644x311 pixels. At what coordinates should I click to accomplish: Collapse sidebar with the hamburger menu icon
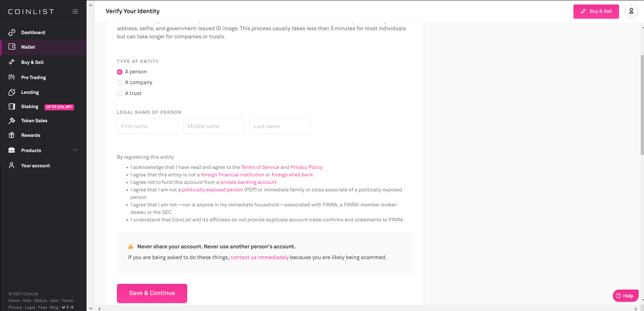coord(75,12)
